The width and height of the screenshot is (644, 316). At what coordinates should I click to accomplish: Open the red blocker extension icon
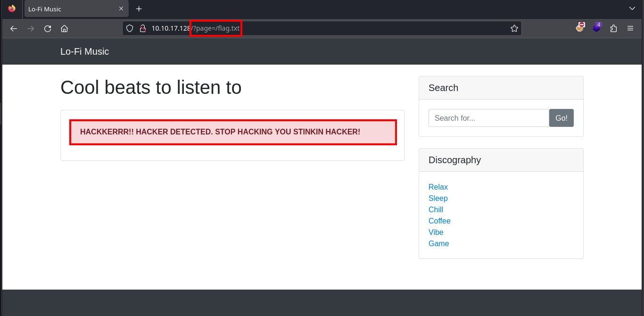click(x=580, y=28)
